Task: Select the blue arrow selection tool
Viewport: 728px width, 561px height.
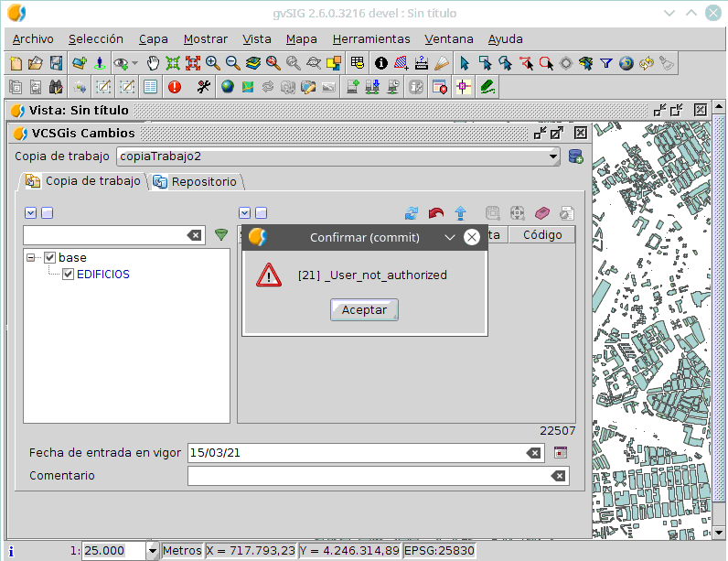Action: [464, 63]
